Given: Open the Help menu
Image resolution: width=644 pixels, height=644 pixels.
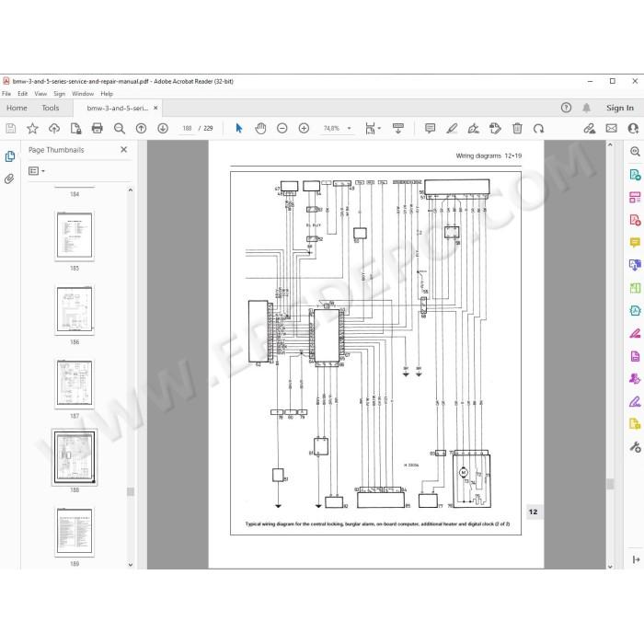Looking at the screenshot, I should (x=107, y=94).
